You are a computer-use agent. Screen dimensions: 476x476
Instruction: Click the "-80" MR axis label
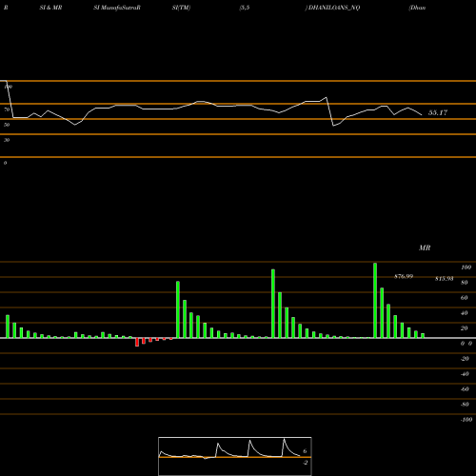(x=465, y=405)
